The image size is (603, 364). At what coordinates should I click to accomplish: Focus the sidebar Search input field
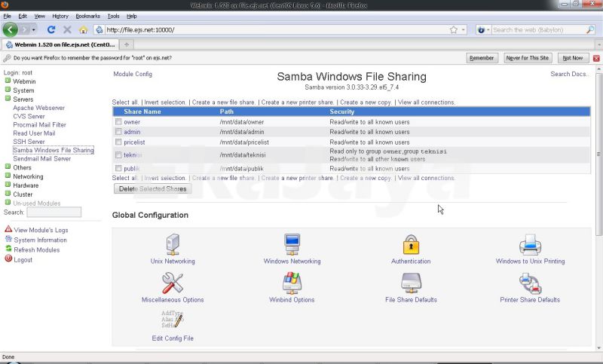tap(54, 213)
